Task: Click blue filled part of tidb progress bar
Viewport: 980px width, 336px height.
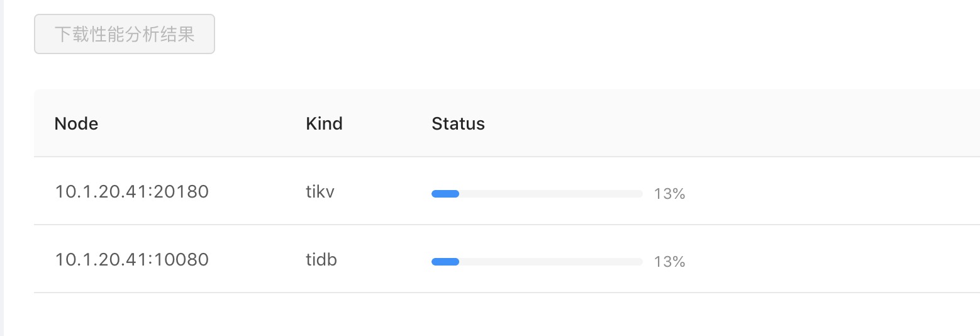Action: coord(445,262)
